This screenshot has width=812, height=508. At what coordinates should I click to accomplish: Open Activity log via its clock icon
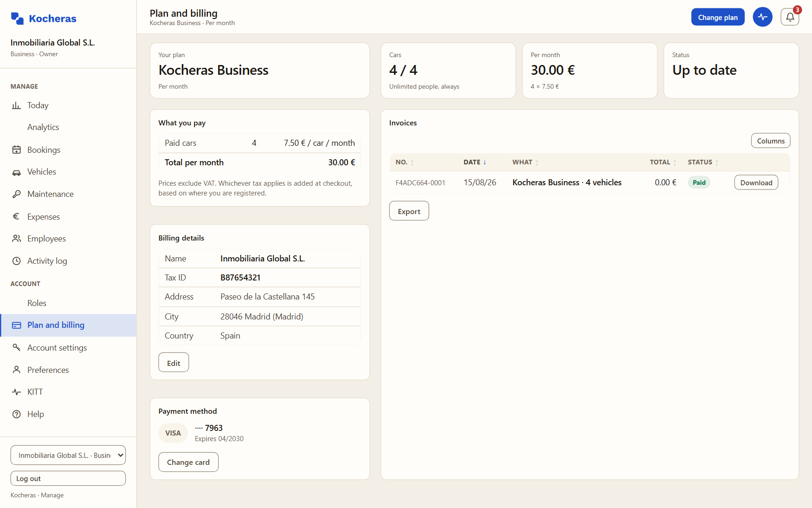click(16, 261)
